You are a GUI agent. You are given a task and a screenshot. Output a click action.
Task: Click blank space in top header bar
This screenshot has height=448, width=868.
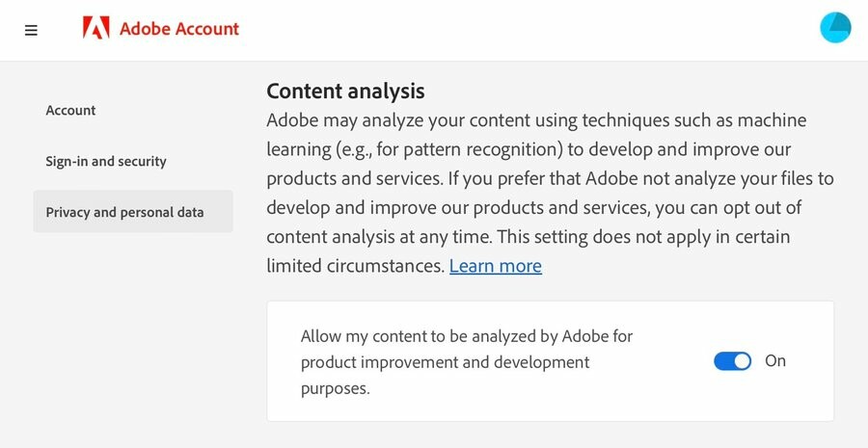click(530, 29)
